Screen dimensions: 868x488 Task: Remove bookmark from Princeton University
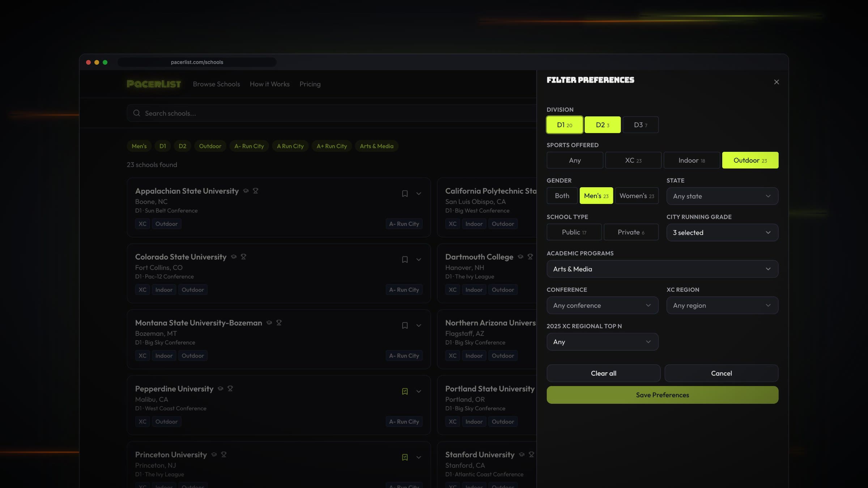pyautogui.click(x=405, y=457)
